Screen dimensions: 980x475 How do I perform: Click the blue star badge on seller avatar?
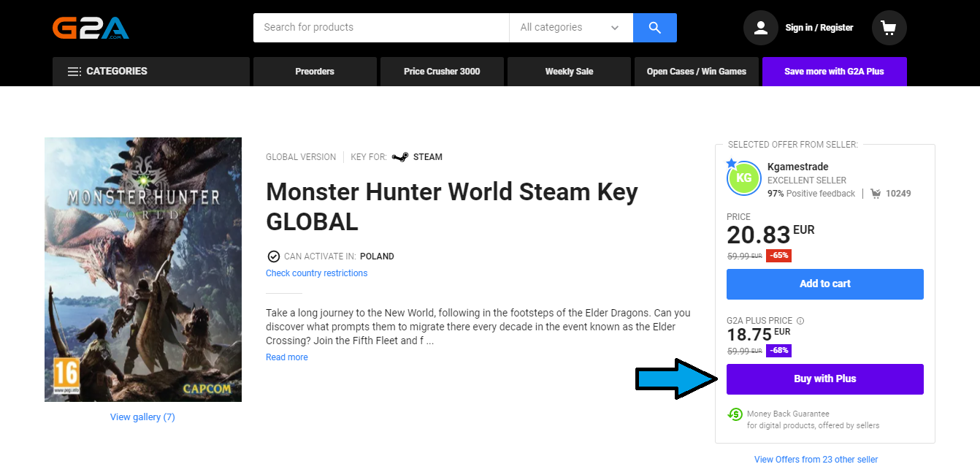(x=730, y=164)
